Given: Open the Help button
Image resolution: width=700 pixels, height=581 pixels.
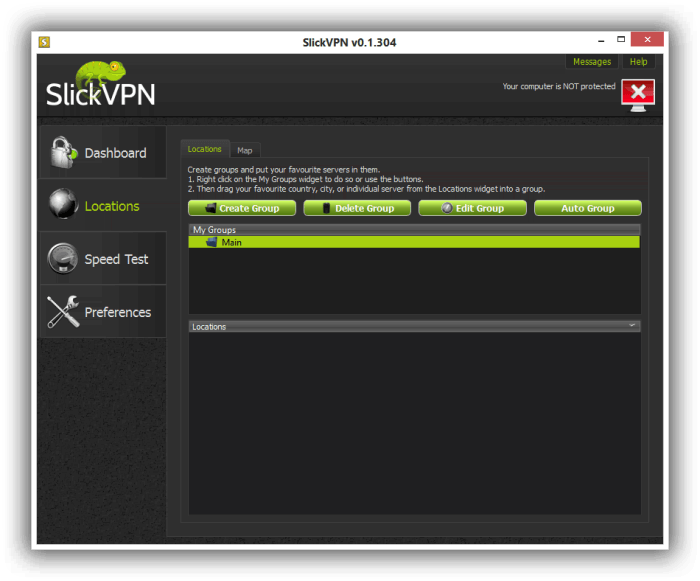Looking at the screenshot, I should click(x=638, y=62).
